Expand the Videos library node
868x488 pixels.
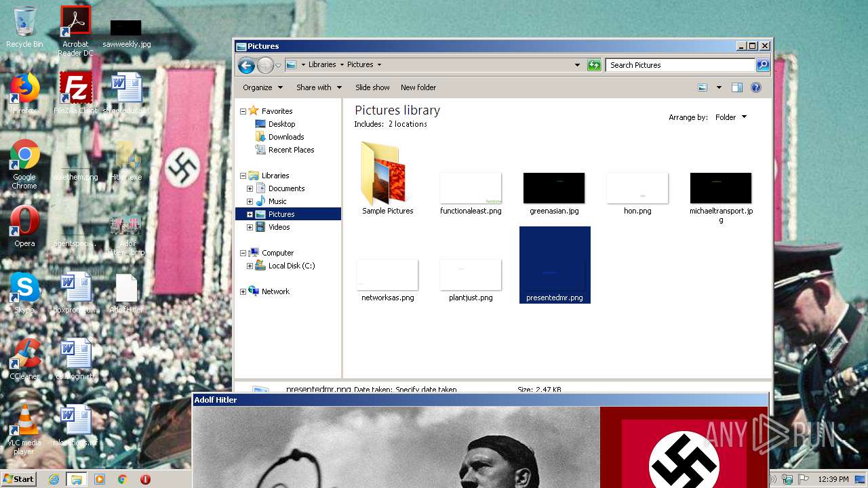pos(250,227)
